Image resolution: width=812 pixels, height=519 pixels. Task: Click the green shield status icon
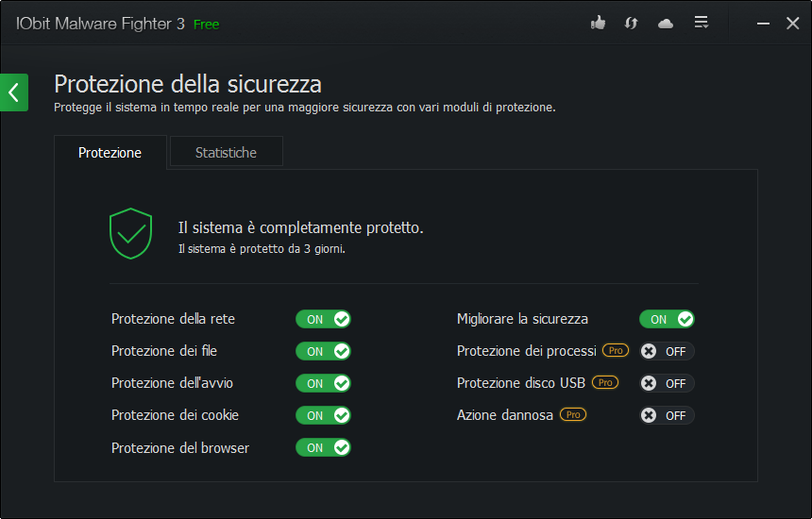(x=130, y=233)
